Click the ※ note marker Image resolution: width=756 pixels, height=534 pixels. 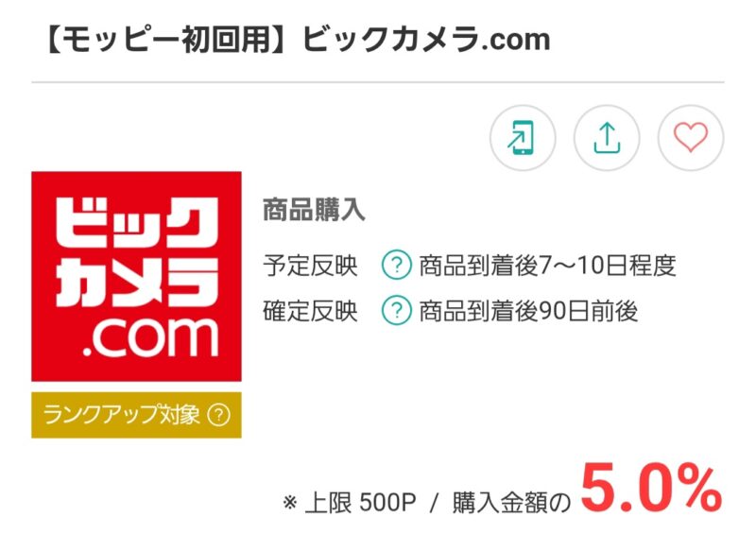coord(289,503)
